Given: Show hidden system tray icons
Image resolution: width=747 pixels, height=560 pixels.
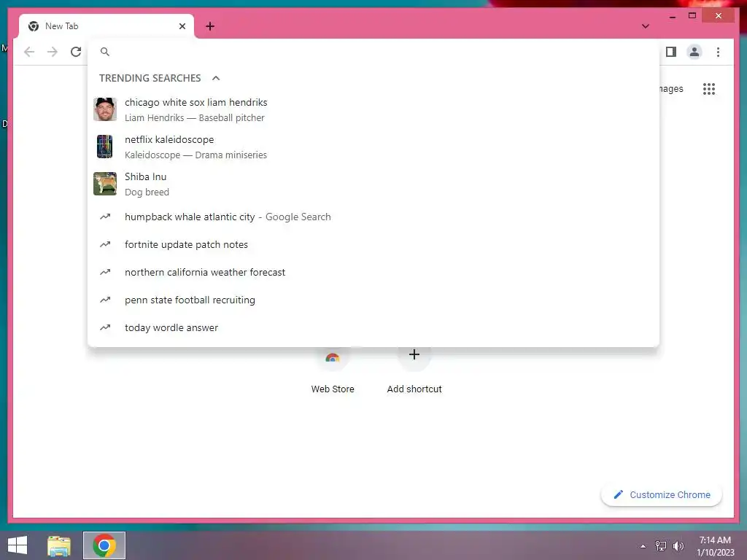Looking at the screenshot, I should coord(643,546).
